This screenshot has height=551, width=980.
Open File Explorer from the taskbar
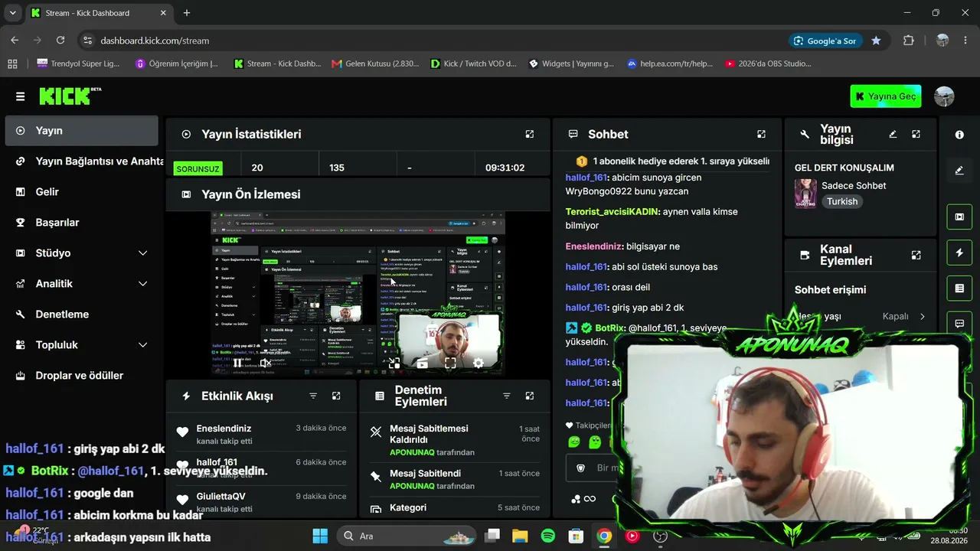click(520, 536)
